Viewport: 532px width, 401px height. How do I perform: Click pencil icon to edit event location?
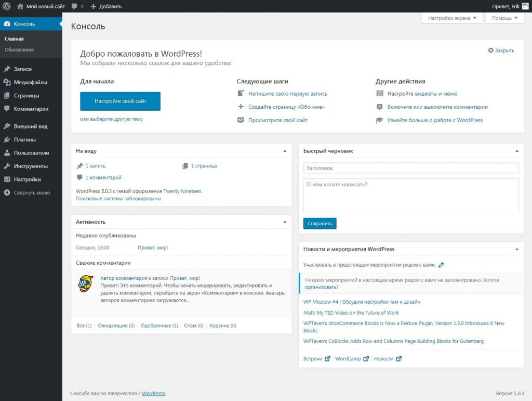(441, 265)
